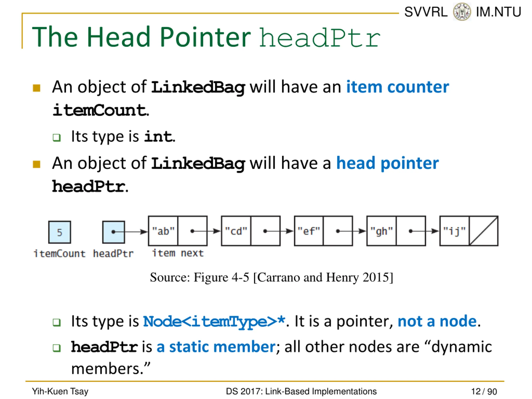The height and width of the screenshot is (399, 532).
Task: Click the author name Yih-Kuen Tsay
Action: (60, 391)
